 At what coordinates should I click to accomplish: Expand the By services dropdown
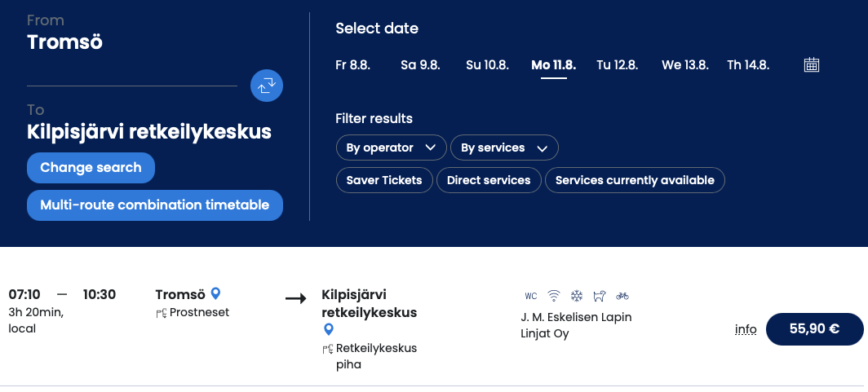coord(504,148)
